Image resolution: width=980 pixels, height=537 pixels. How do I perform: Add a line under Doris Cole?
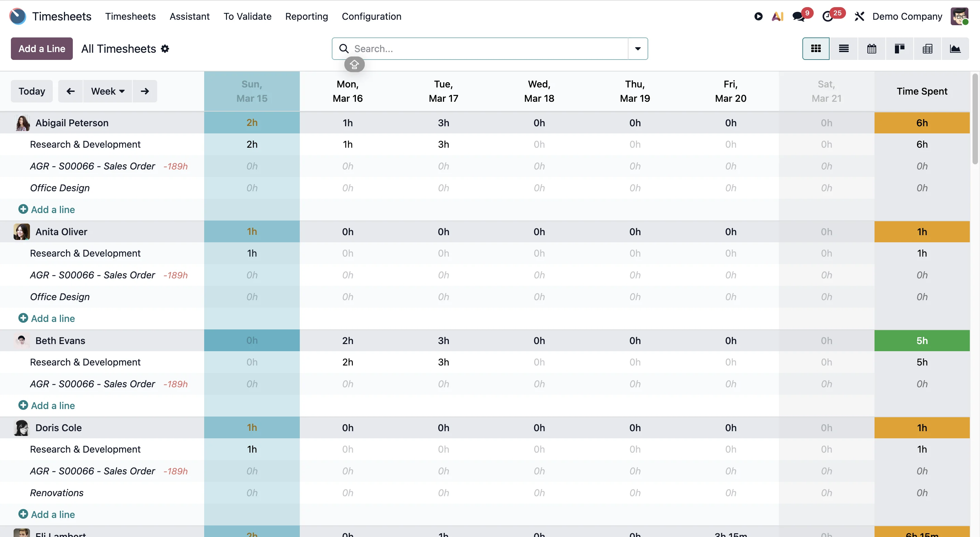46,515
